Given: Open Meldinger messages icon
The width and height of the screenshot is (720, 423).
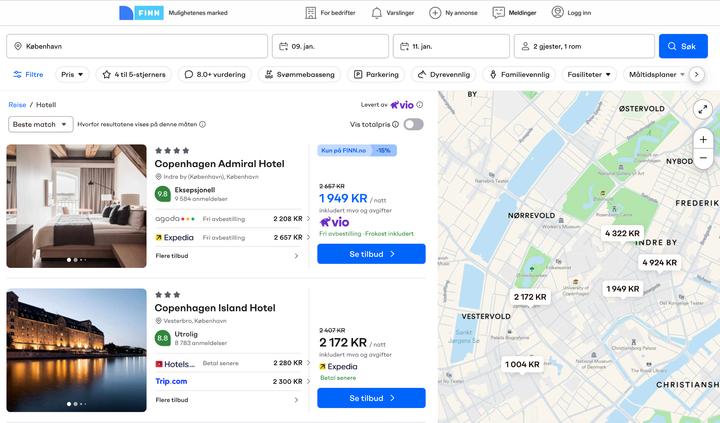Looking at the screenshot, I should (x=499, y=13).
